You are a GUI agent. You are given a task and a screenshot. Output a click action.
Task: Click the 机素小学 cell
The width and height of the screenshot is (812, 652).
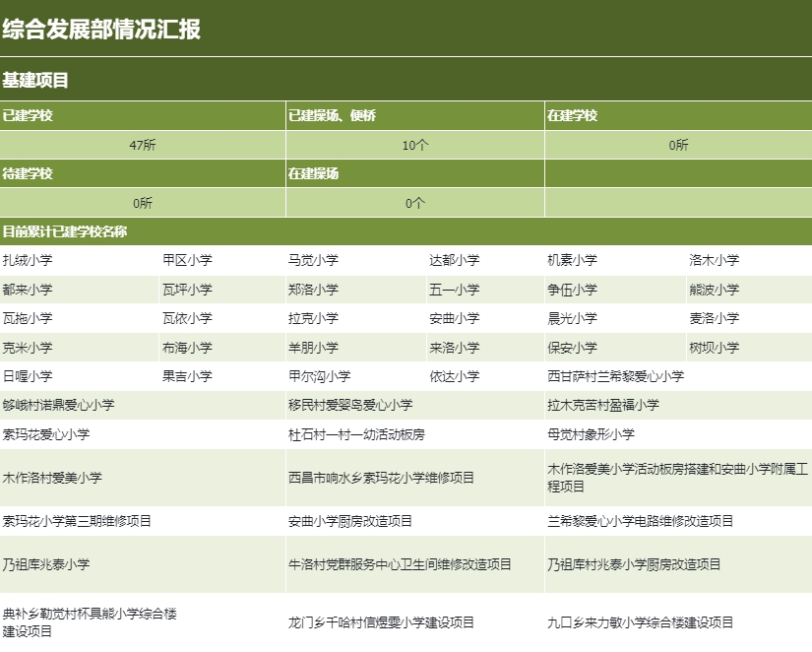tap(615, 260)
